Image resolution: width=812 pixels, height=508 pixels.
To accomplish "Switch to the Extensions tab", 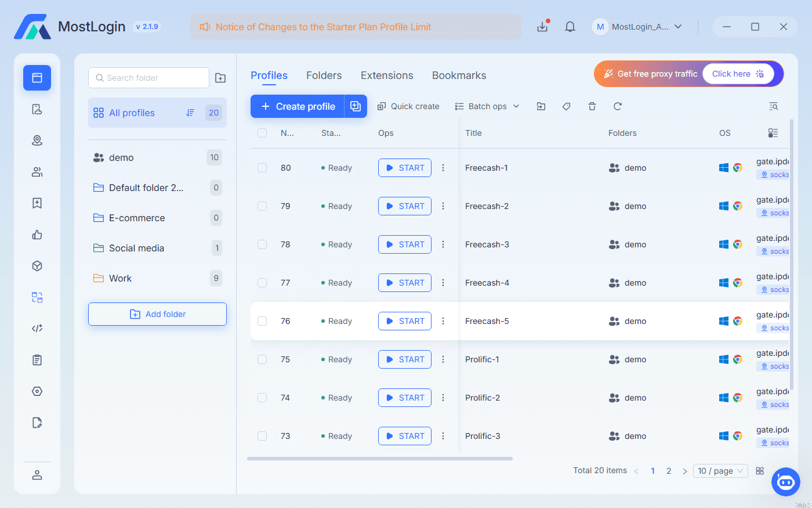I will tap(387, 75).
